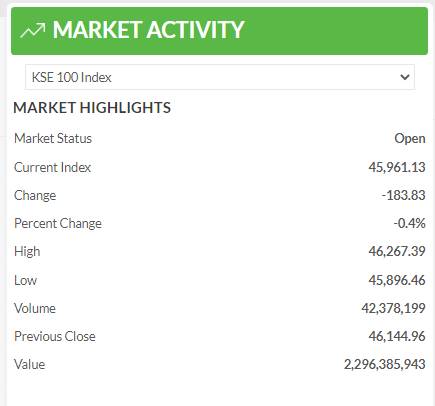Click the Volume label
The width and height of the screenshot is (435, 406).
[35, 308]
